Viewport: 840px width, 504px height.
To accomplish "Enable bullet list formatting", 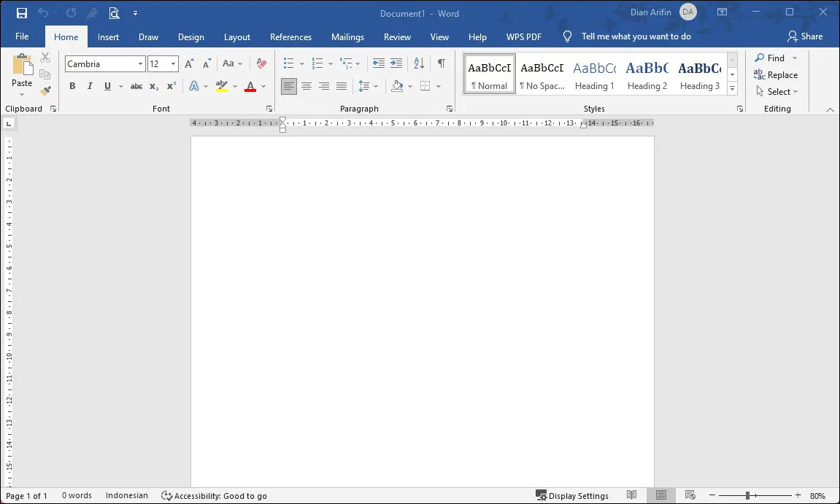I will click(x=289, y=63).
